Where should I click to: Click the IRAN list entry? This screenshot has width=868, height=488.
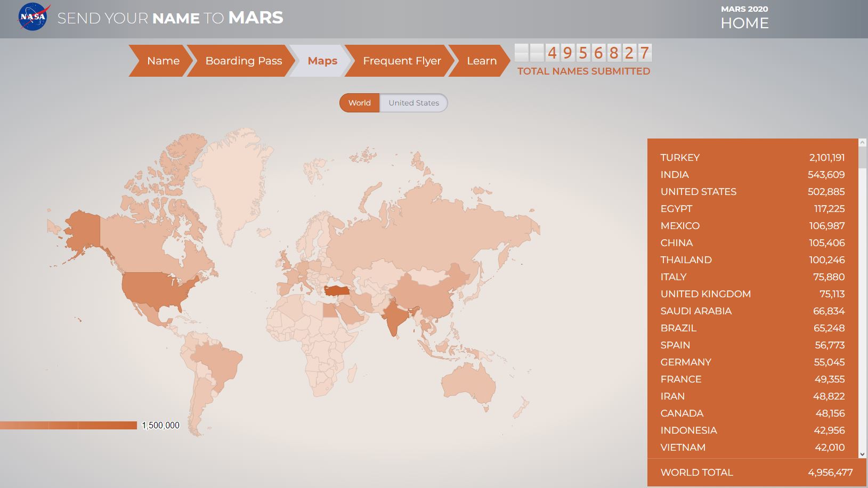pos(752,396)
